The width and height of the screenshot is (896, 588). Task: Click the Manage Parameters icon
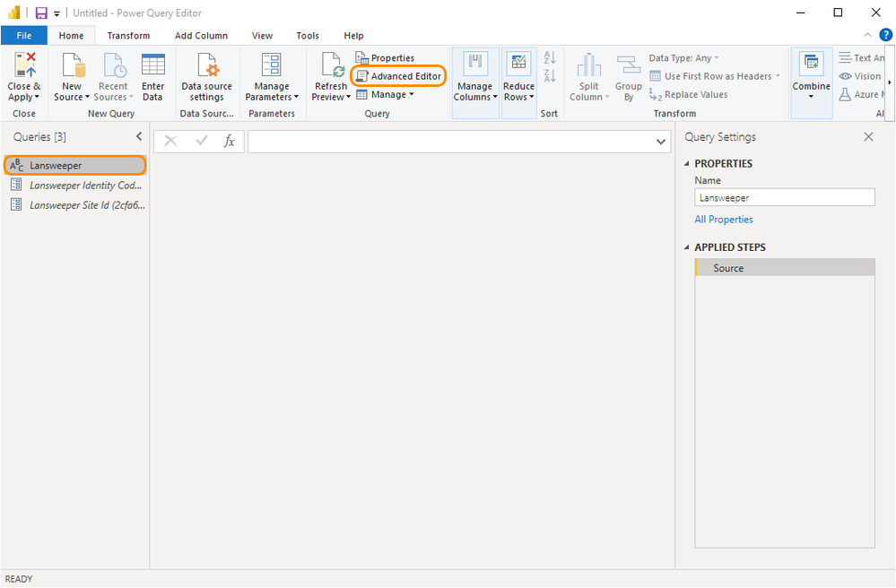271,65
